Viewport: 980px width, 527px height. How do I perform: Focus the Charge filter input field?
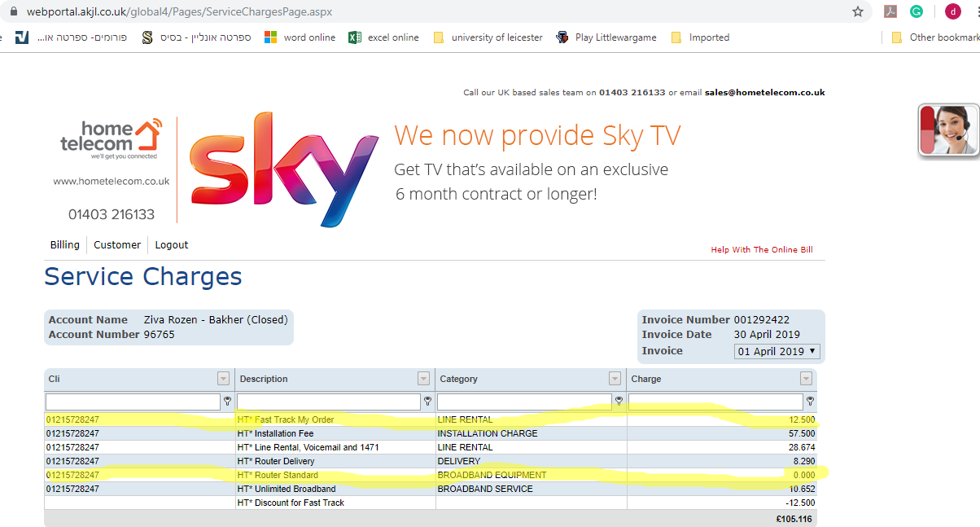pos(715,402)
